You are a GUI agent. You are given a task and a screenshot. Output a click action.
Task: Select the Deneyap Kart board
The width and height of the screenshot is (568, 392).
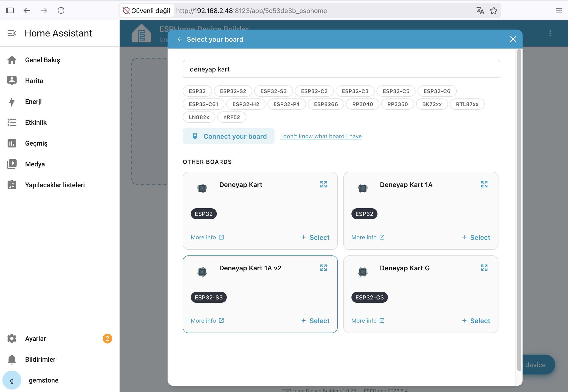click(315, 237)
